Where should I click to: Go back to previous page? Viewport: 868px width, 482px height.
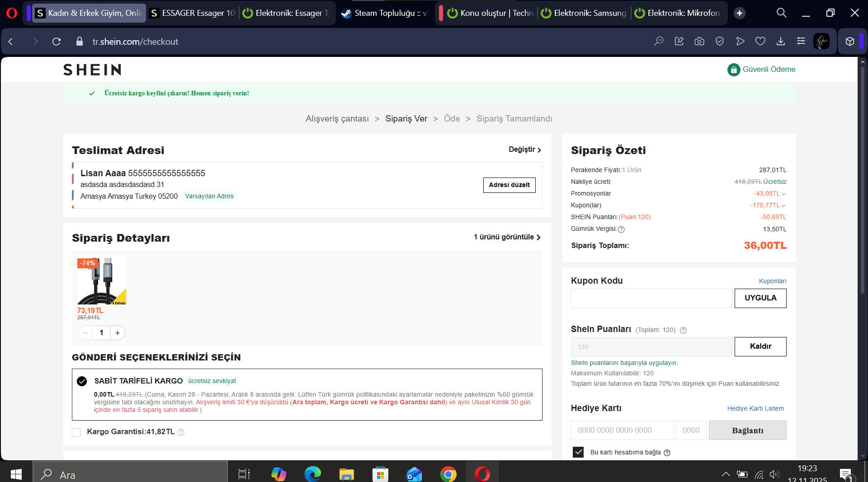(11, 42)
